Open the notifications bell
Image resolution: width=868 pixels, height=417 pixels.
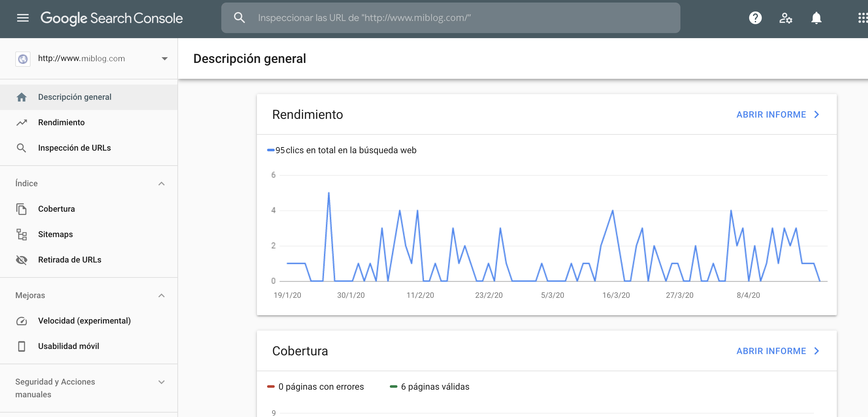pyautogui.click(x=816, y=18)
